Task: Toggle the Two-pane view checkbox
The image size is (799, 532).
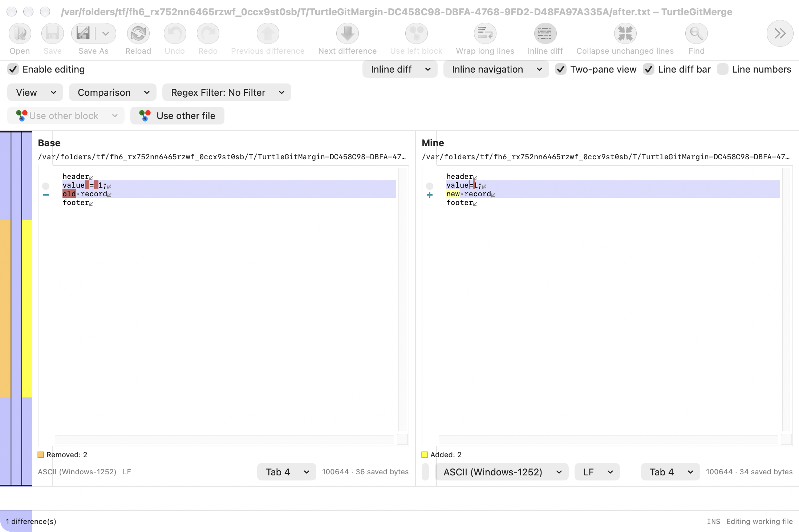Action: 561,69
